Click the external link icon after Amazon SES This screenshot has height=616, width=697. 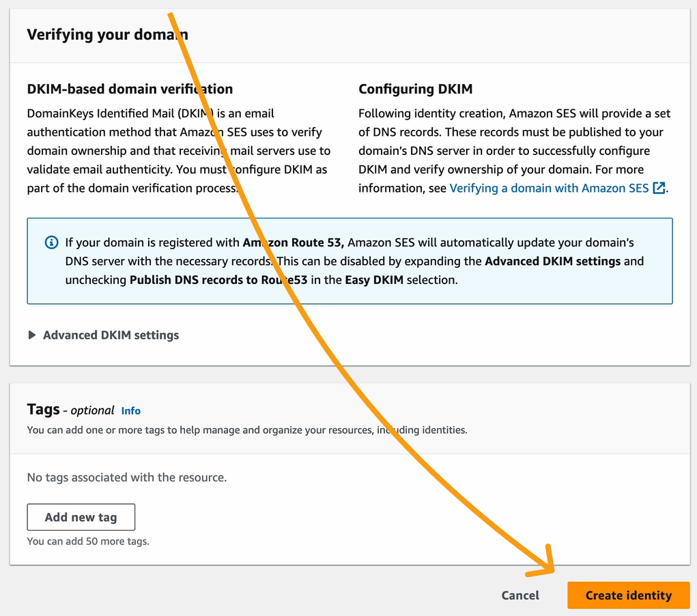[659, 188]
